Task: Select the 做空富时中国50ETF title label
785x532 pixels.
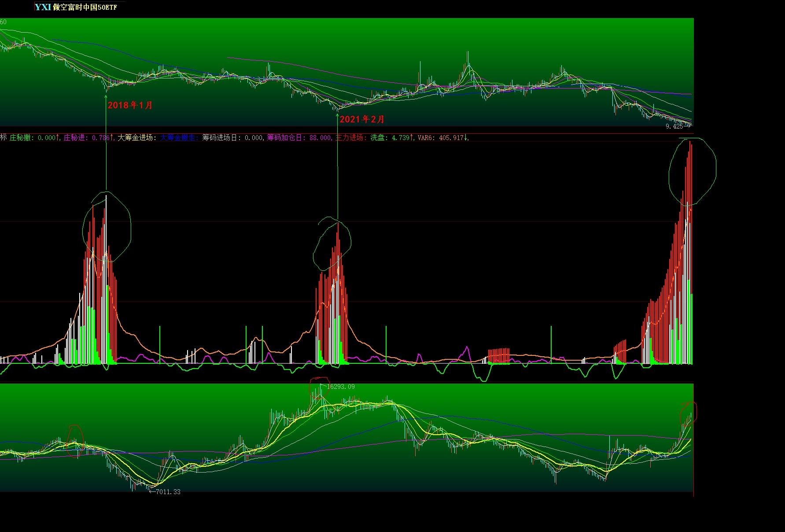Action: 85,7
